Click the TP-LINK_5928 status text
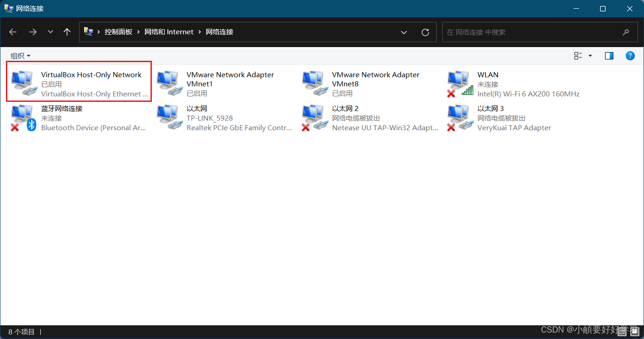The image size is (644, 339). 209,118
